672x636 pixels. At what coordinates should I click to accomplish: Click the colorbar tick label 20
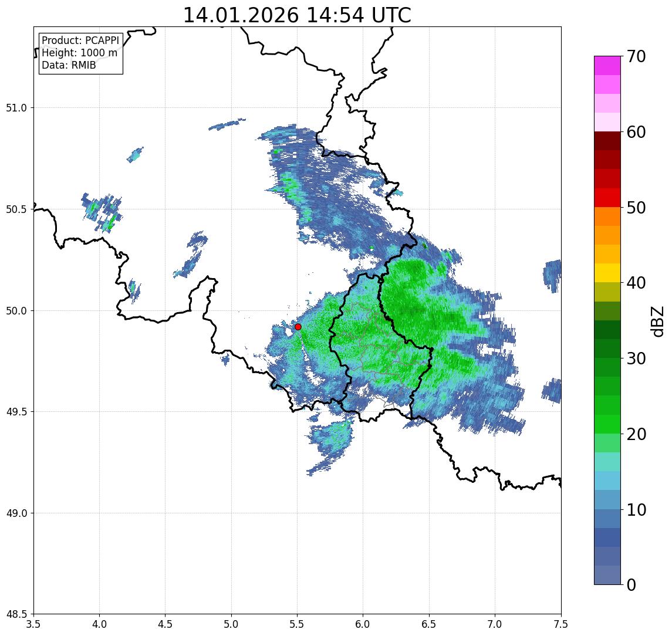pyautogui.click(x=636, y=434)
